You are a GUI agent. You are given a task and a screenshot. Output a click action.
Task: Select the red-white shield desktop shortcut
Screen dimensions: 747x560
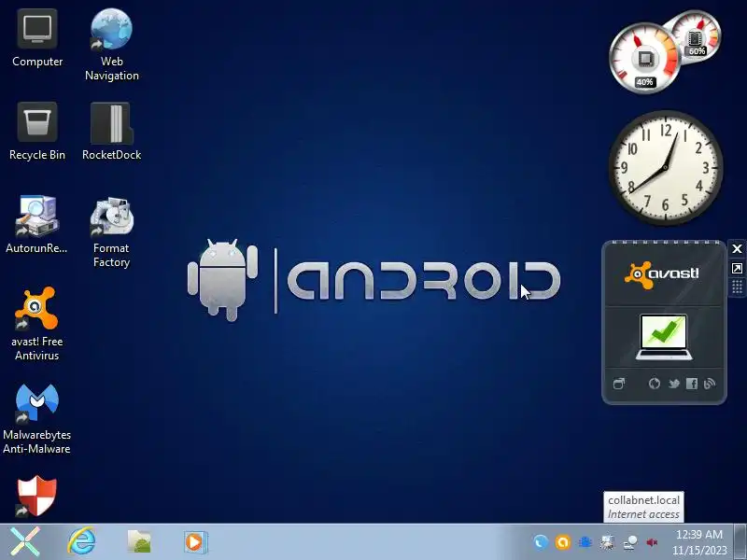[x=36, y=497]
